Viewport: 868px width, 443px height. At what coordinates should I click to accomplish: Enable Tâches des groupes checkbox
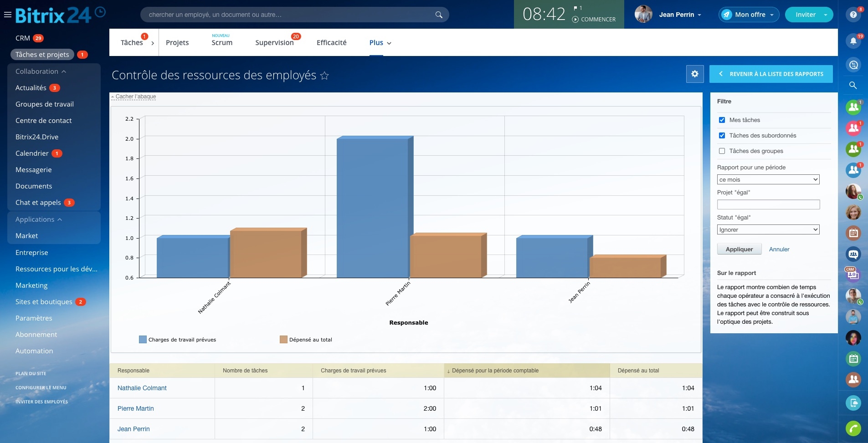click(x=722, y=151)
